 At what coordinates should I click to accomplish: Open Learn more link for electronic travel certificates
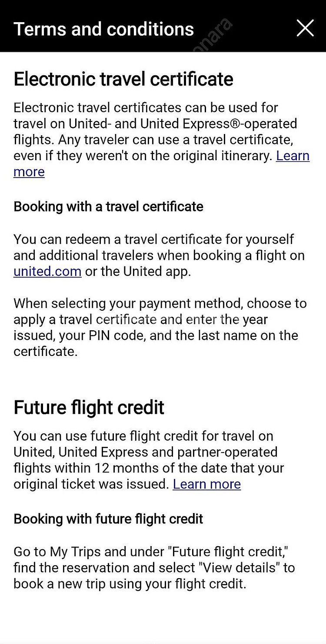[293, 156]
